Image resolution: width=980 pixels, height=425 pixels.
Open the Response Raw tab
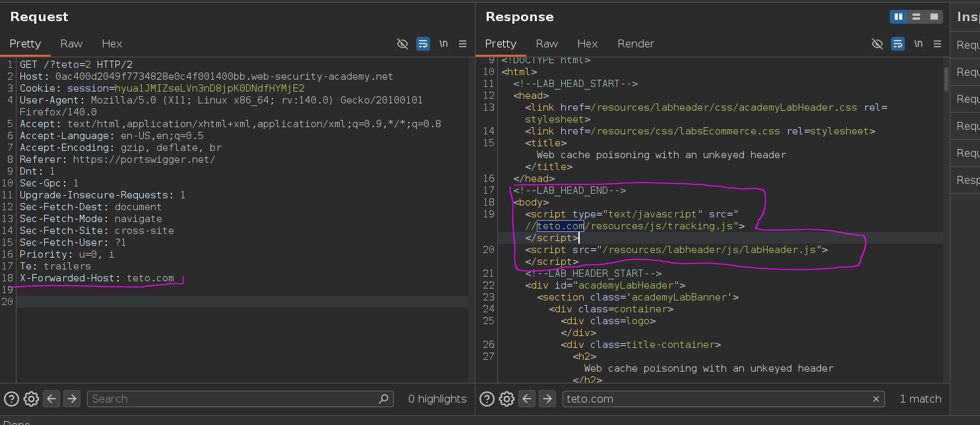(x=547, y=43)
